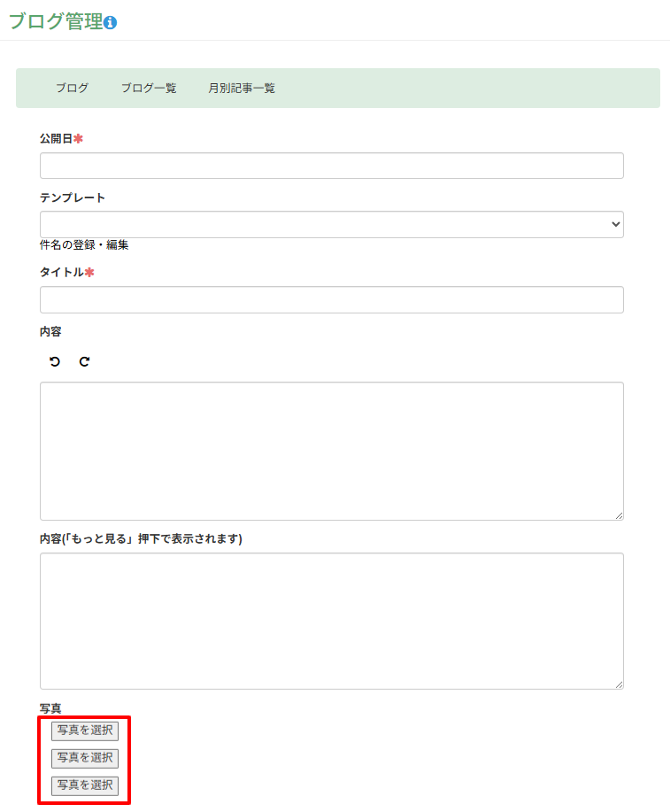Click inside the 「もっと見る」 content text area
The width and height of the screenshot is (670, 812).
[331, 621]
